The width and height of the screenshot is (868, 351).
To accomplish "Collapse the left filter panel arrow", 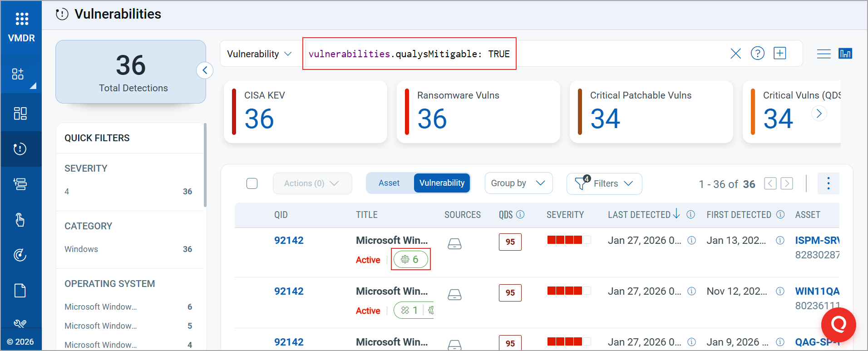I will tap(205, 70).
